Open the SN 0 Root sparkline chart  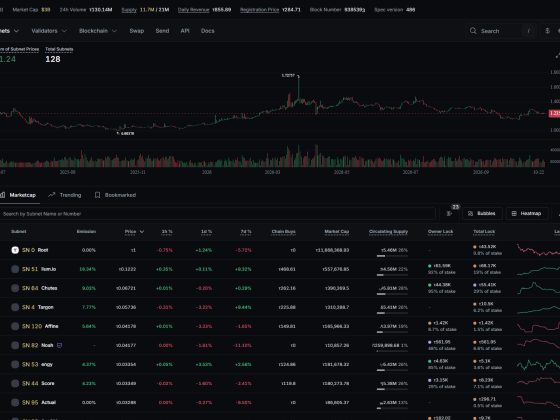[x=538, y=250]
